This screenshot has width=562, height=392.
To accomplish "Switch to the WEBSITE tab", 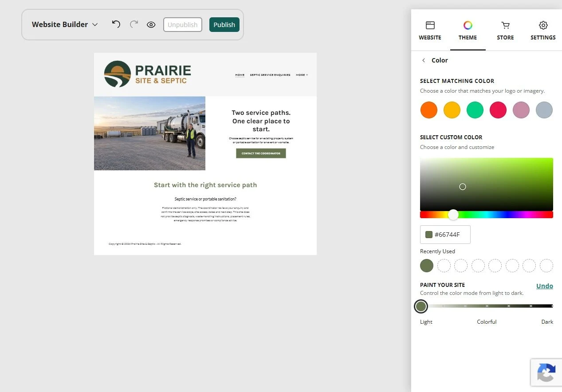I will (430, 31).
